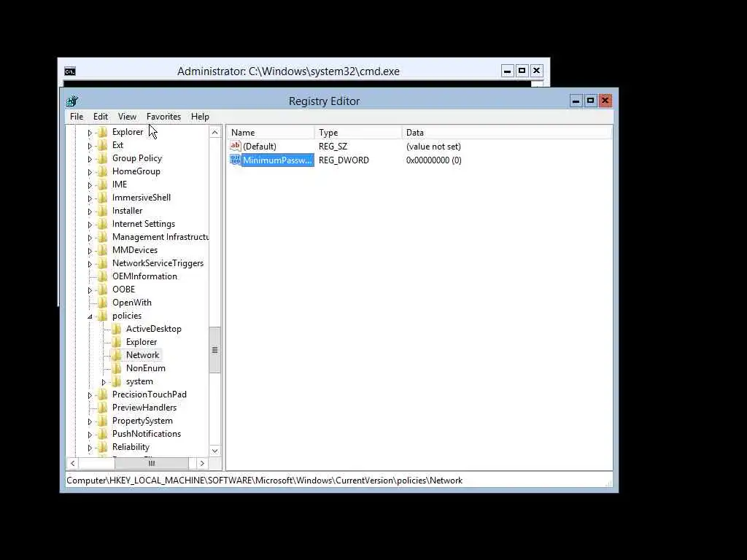Click the PropertySystem folder icon
Image resolution: width=747 pixels, height=560 pixels.
point(102,421)
